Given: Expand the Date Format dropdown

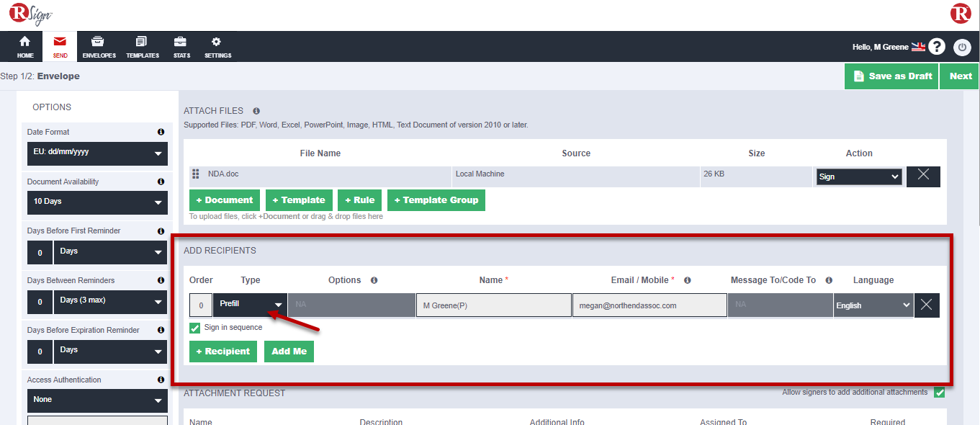Looking at the screenshot, I should point(97,153).
